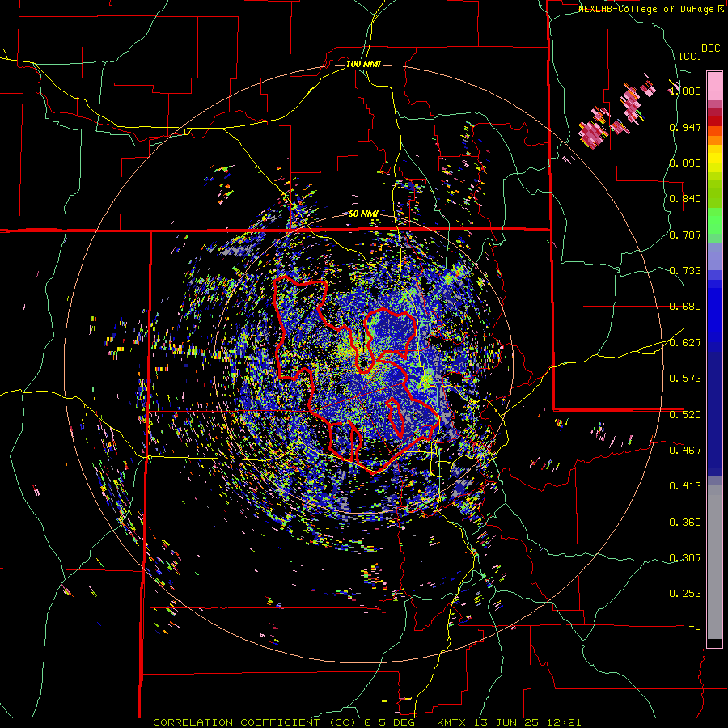Pick the bright green color bar segment
Image resolution: width=728 pixels, height=728 pixels.
[x=714, y=221]
